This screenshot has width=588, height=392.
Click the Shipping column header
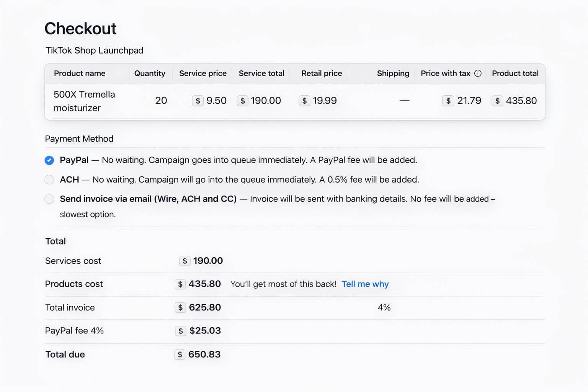tap(393, 73)
